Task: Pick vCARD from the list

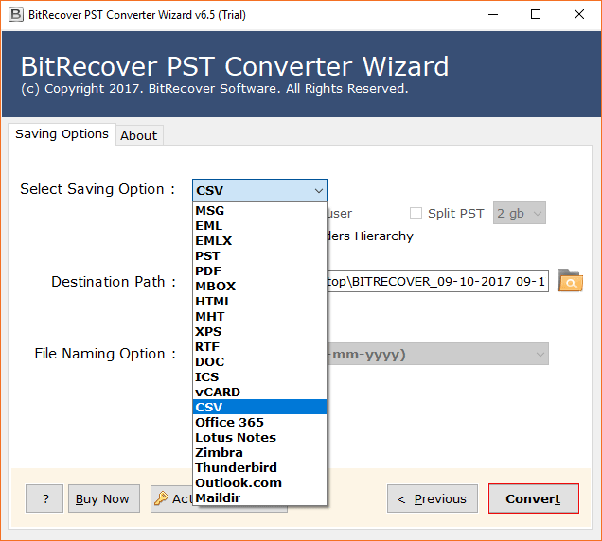Action: coord(260,392)
